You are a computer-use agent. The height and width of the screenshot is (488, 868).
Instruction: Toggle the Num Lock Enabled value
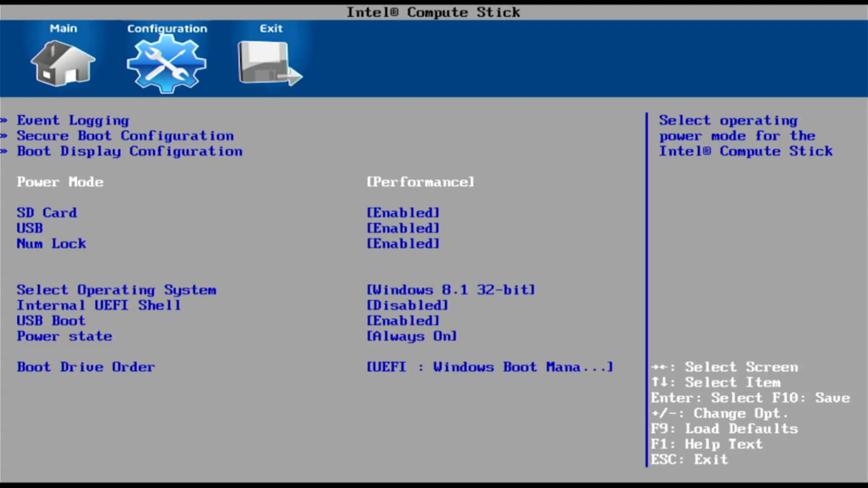pyautogui.click(x=403, y=244)
